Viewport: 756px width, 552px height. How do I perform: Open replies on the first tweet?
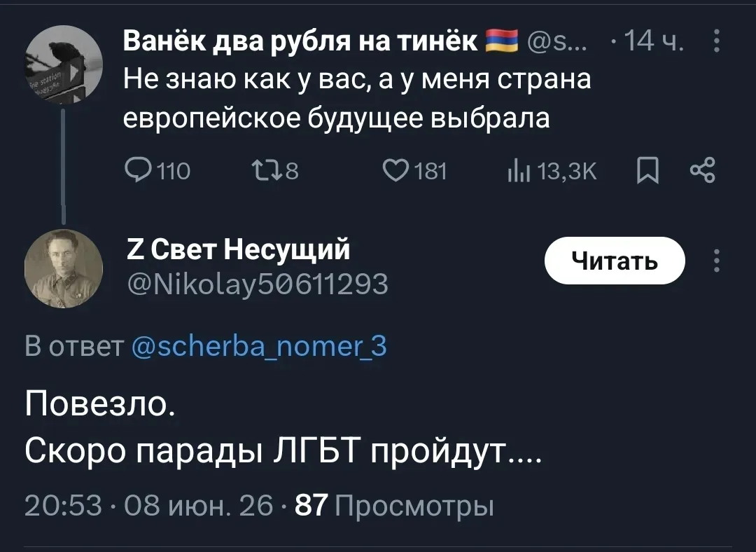coord(157,171)
